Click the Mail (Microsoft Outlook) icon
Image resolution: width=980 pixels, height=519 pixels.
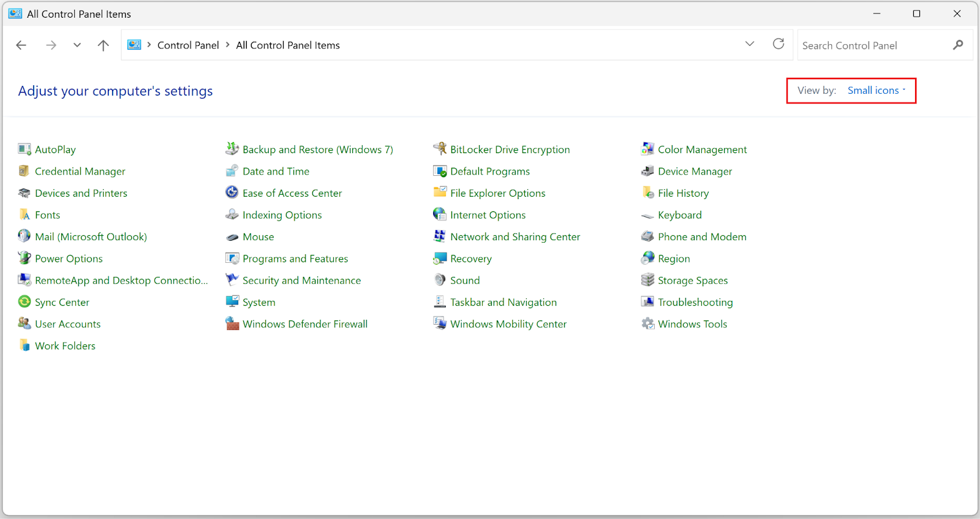[x=24, y=237]
